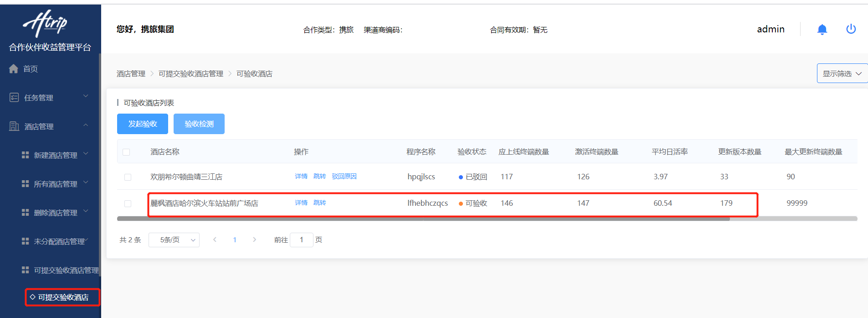Click the 前往 page number input

(301, 240)
